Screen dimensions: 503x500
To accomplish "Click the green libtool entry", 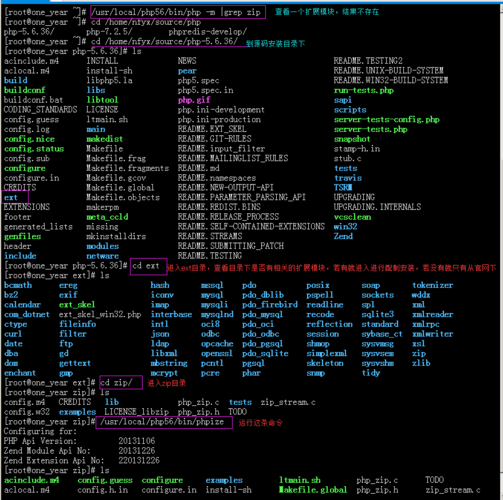I will click(x=102, y=100).
